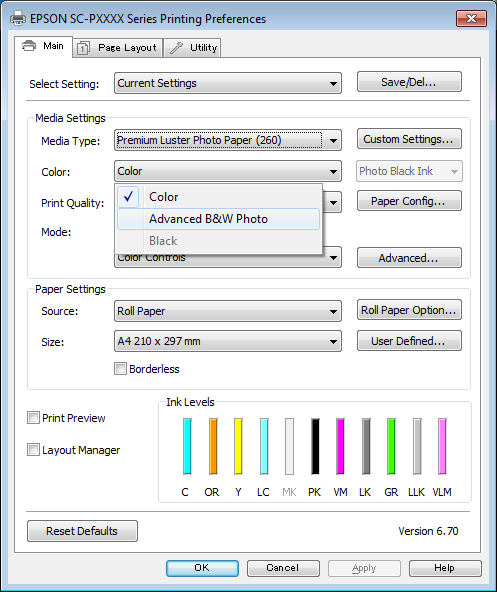Open the paper Size dropdown

(228, 342)
